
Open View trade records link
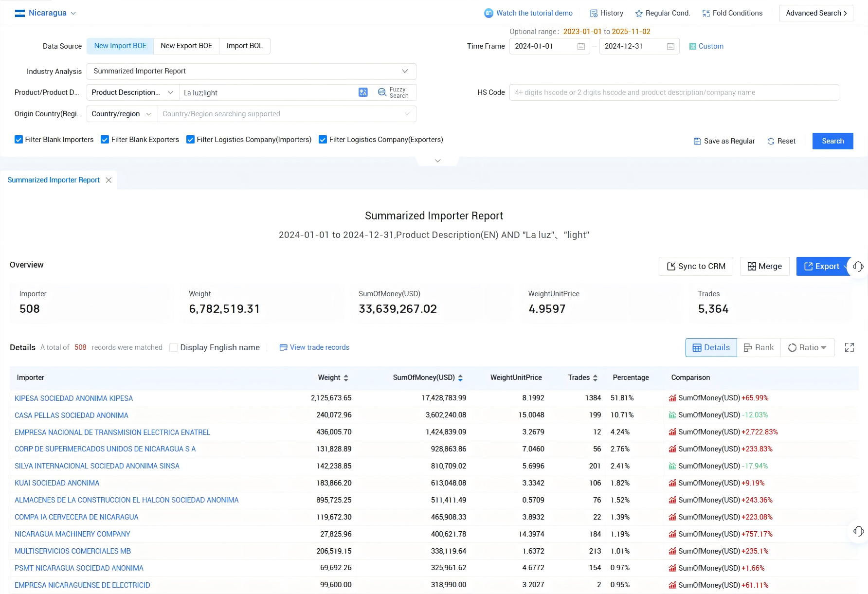point(314,347)
